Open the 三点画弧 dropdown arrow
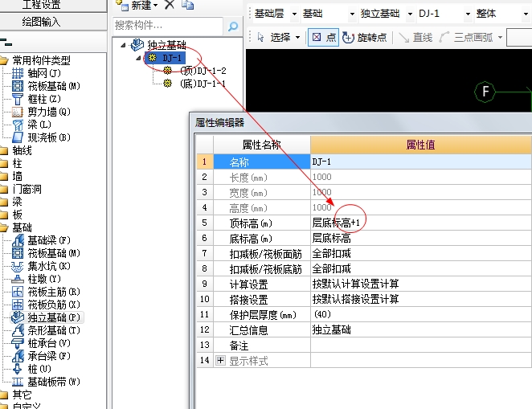 [x=500, y=37]
